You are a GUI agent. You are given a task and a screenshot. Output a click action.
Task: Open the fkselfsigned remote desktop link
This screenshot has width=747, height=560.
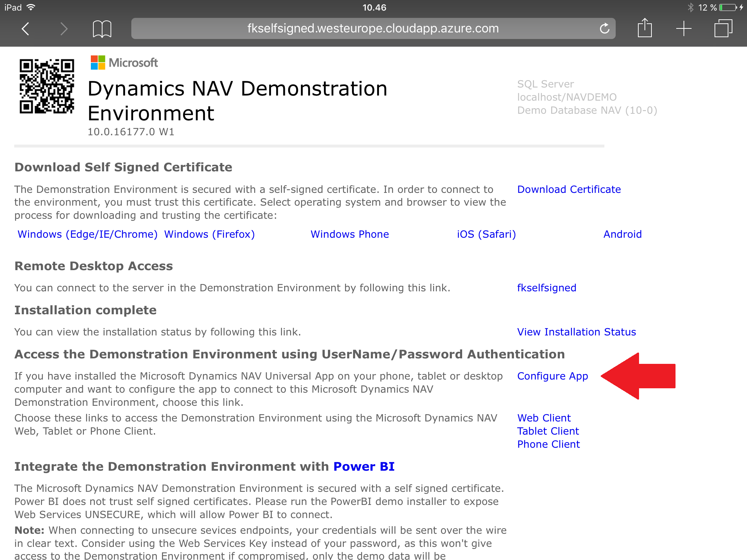[x=546, y=288]
